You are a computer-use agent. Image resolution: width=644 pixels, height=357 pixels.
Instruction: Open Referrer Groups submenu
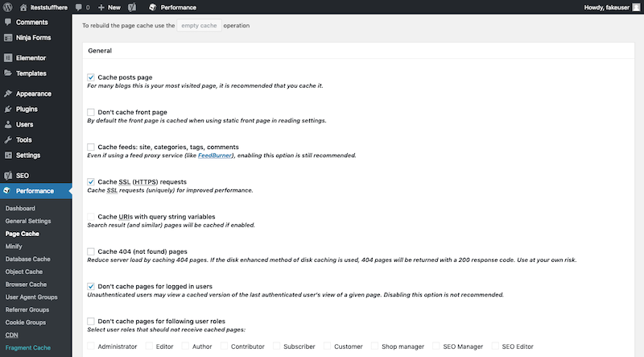(27, 309)
